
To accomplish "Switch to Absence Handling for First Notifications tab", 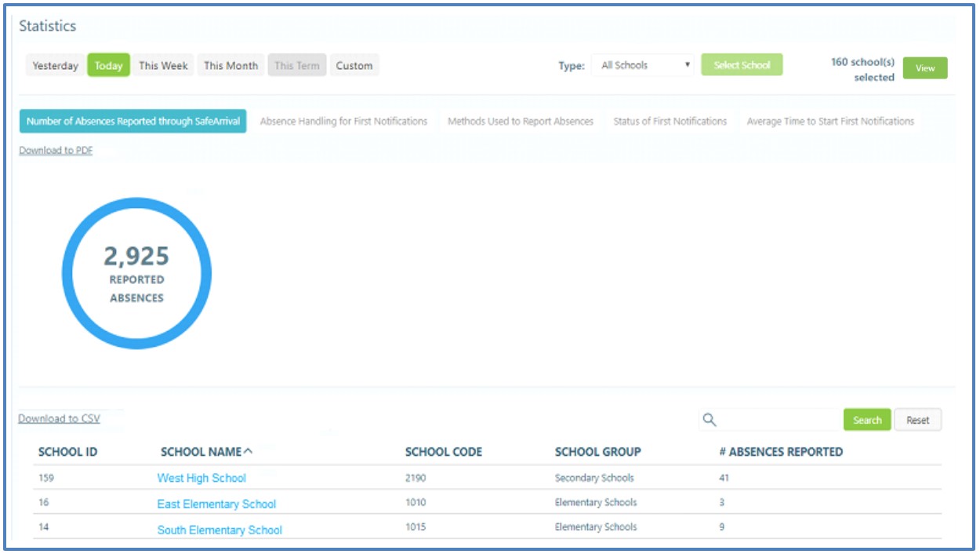I will tap(343, 122).
